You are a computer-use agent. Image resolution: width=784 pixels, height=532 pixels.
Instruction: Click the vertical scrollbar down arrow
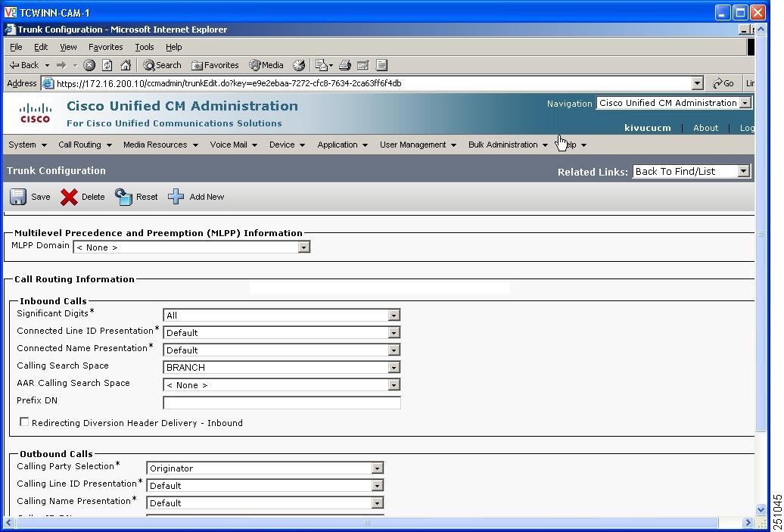point(761,510)
